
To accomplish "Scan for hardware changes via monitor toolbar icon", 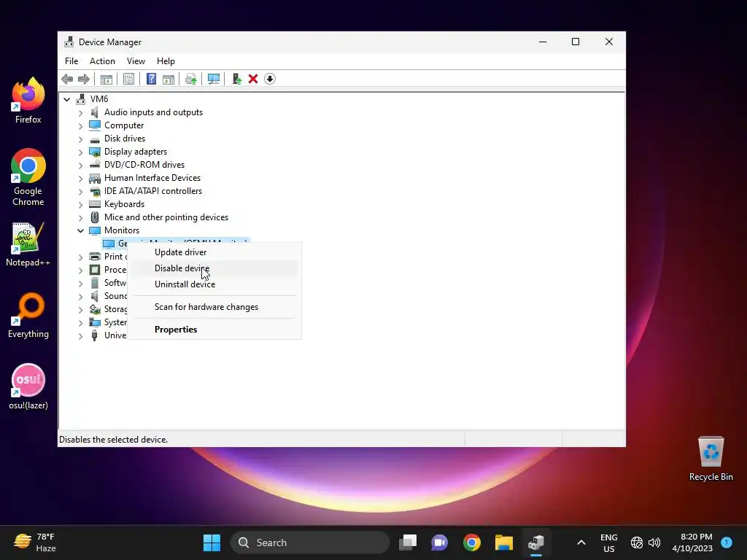I will tap(214, 79).
